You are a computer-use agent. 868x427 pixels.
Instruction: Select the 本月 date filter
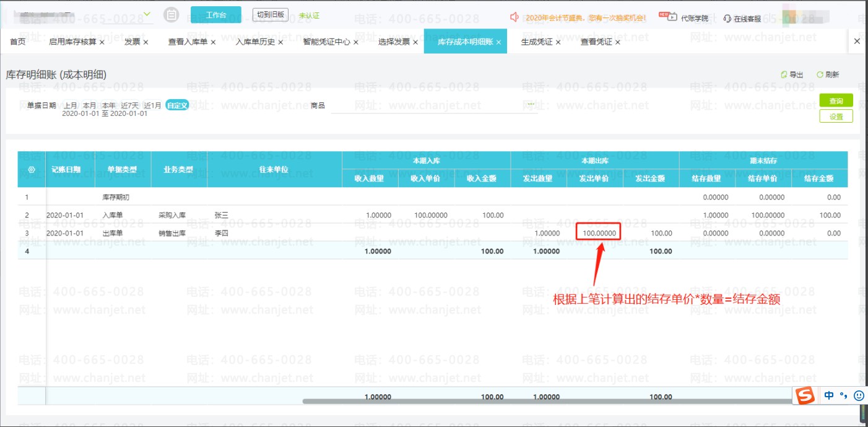pos(90,105)
